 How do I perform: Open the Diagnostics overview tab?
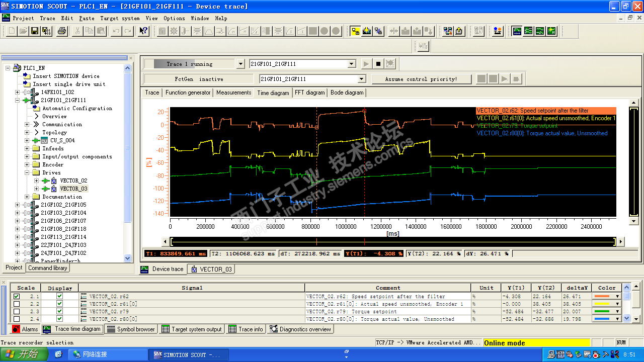pyautogui.click(x=300, y=329)
